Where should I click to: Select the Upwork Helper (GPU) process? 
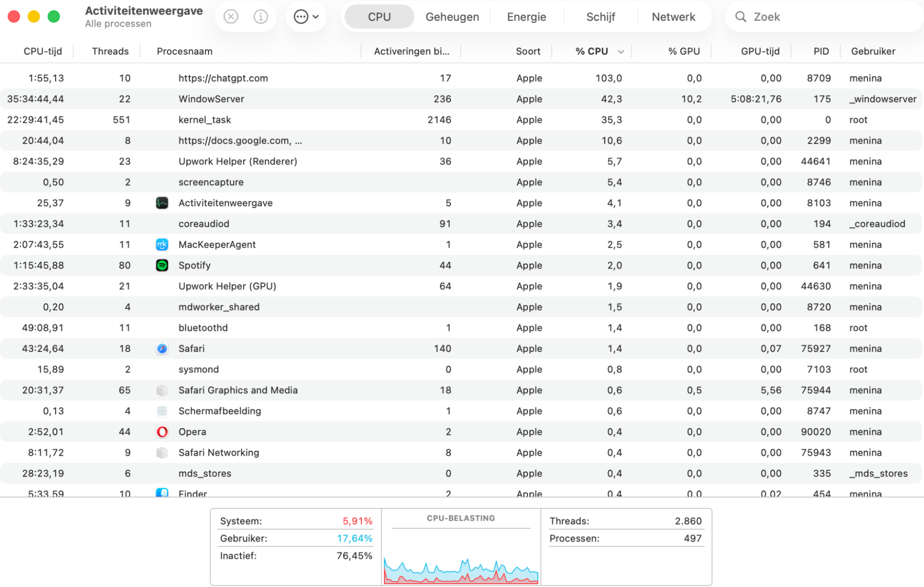coord(461,286)
